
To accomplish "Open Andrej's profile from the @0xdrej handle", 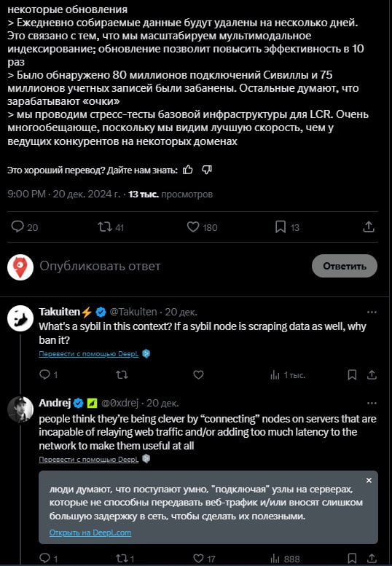I will pyautogui.click(x=119, y=403).
